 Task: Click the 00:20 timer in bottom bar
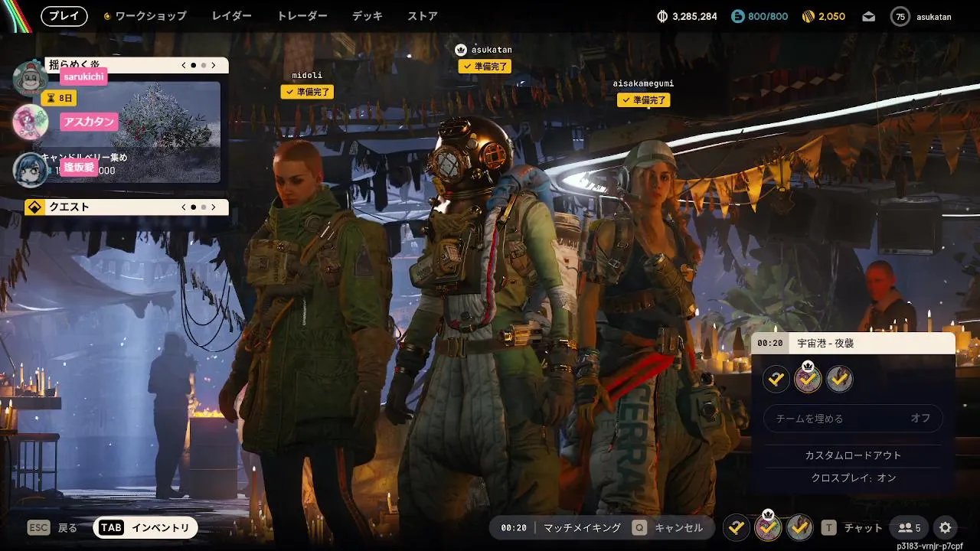point(514,528)
